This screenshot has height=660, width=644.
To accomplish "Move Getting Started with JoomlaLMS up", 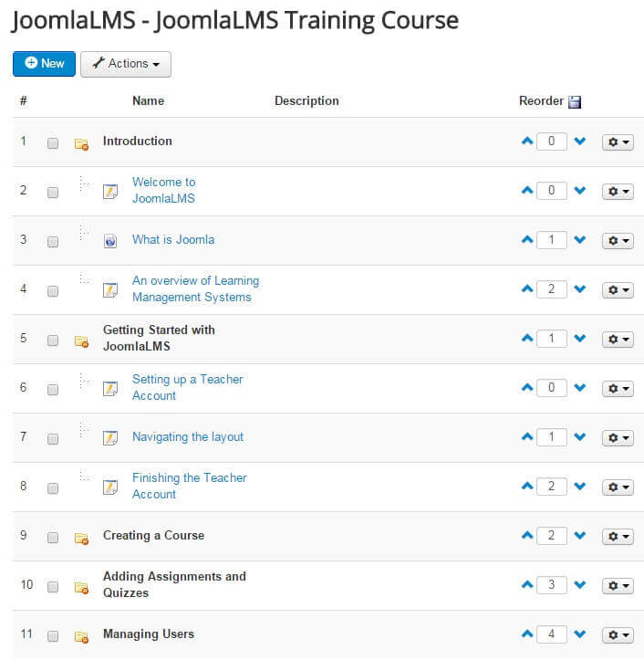I will coord(527,338).
